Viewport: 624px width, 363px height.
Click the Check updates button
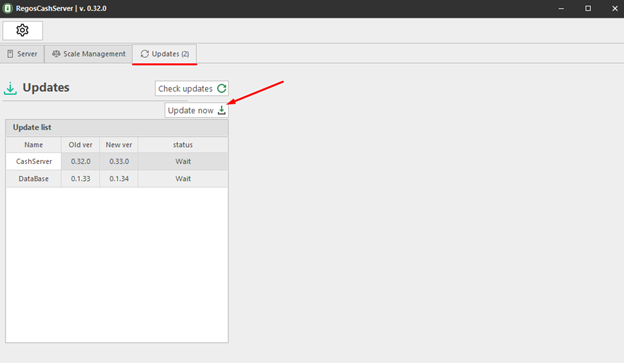[x=192, y=88]
